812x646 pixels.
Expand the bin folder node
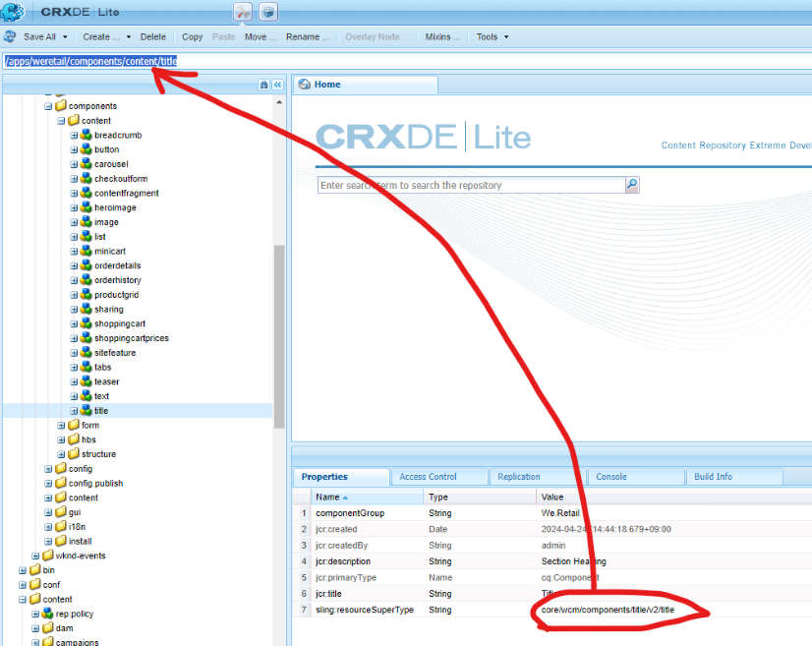click(23, 570)
